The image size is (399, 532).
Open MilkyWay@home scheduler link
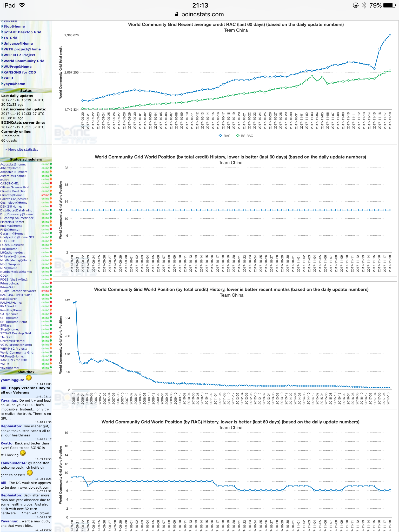click(13, 256)
